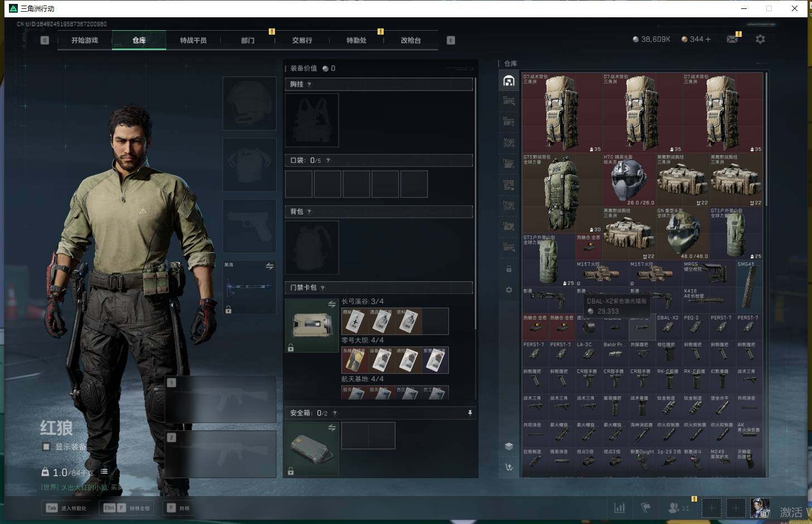Viewport: 812px width, 524px height.
Task: Open the weight detail list icon beside 1.0/84
Action: tap(104, 472)
